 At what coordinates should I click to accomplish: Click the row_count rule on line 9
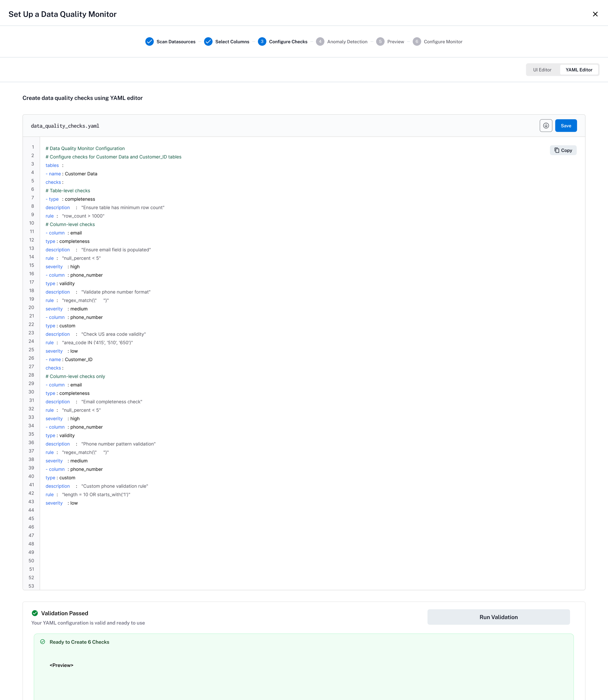tap(83, 216)
